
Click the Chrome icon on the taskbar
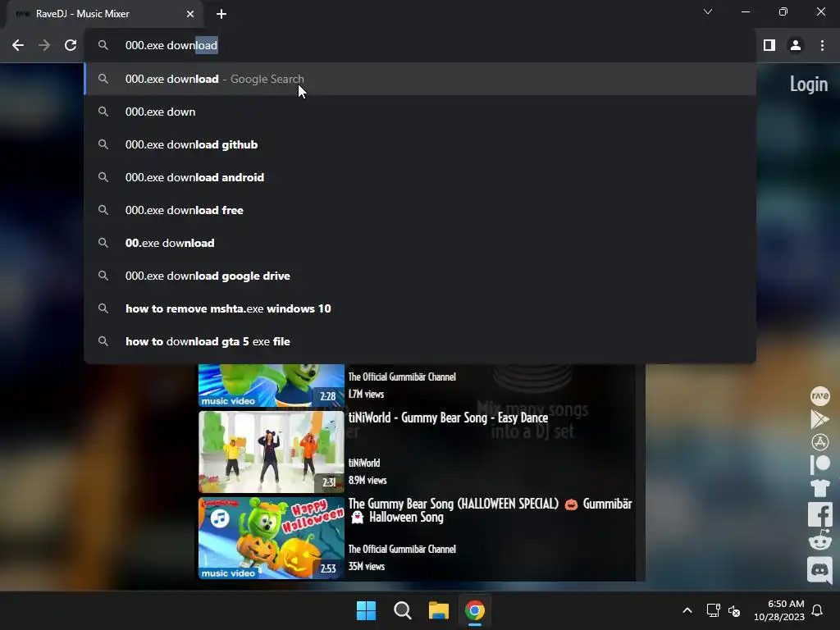(475, 610)
